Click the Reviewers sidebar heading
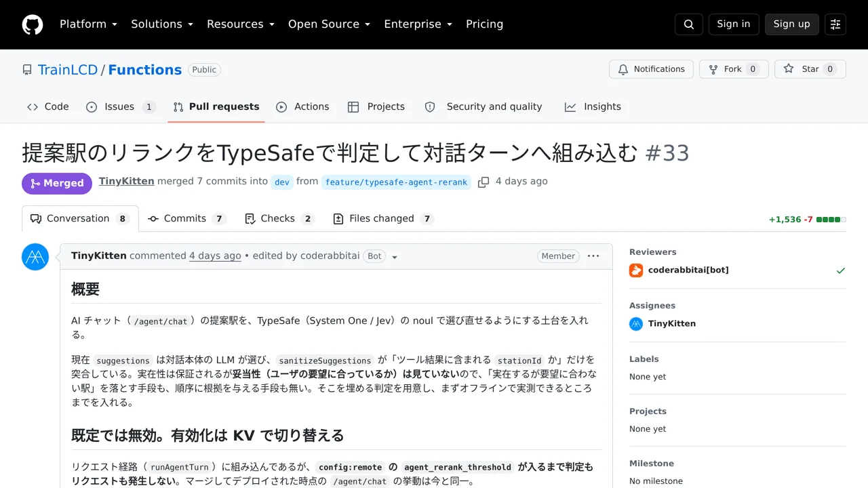Screen dimensions: 868x488 (653, 252)
